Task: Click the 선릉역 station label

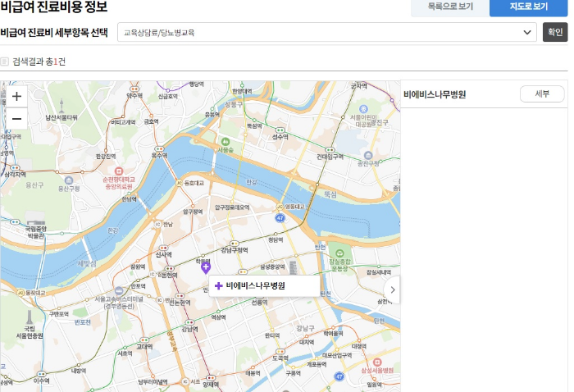Action: click(x=260, y=303)
